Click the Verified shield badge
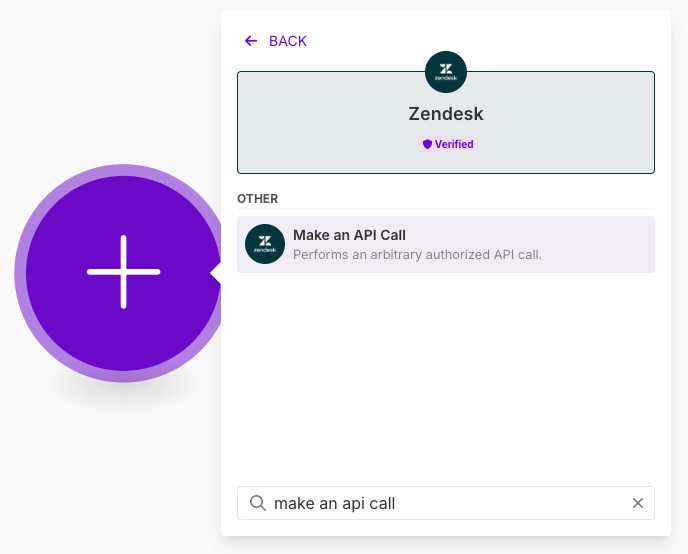Image resolution: width=688 pixels, height=554 pixels. pos(427,144)
